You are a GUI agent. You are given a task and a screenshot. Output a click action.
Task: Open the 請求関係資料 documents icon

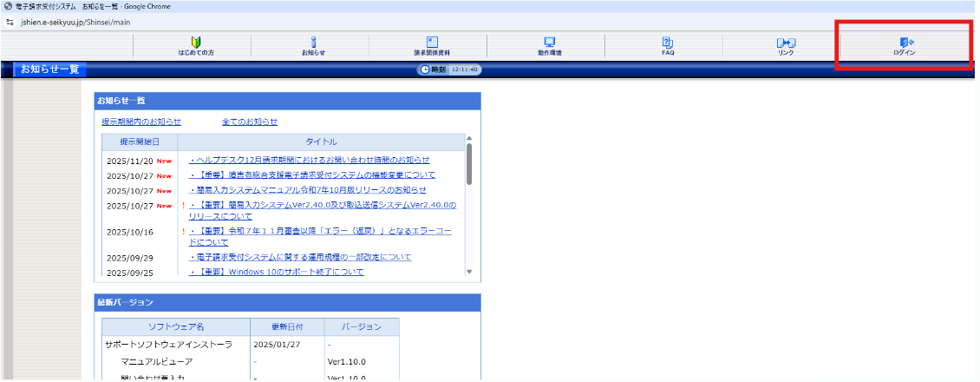pos(431,43)
